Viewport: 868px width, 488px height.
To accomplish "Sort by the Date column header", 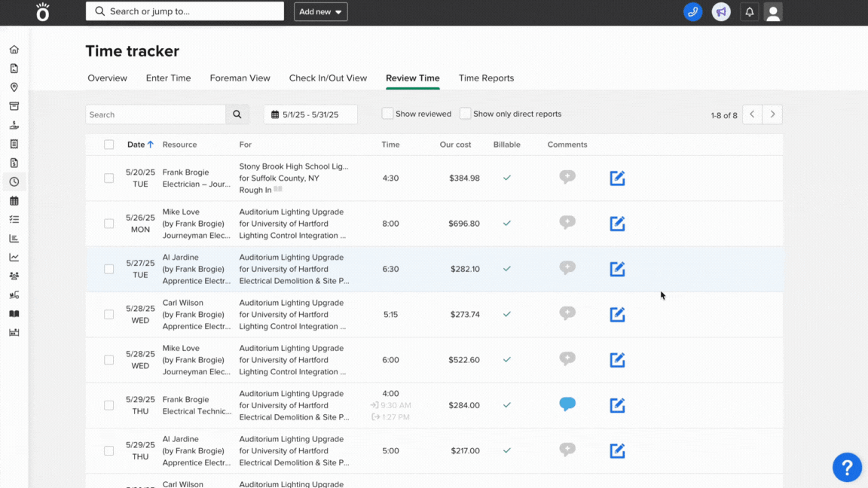I will click(x=136, y=145).
